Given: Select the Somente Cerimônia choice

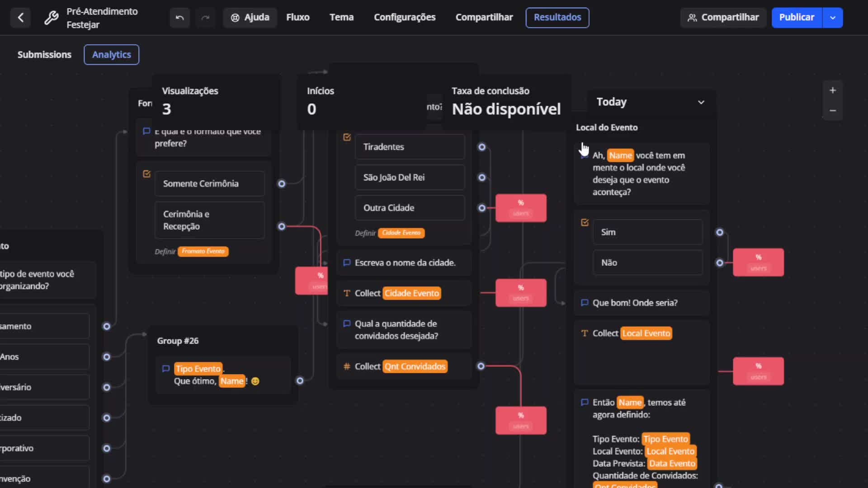Looking at the screenshot, I should pyautogui.click(x=209, y=183).
